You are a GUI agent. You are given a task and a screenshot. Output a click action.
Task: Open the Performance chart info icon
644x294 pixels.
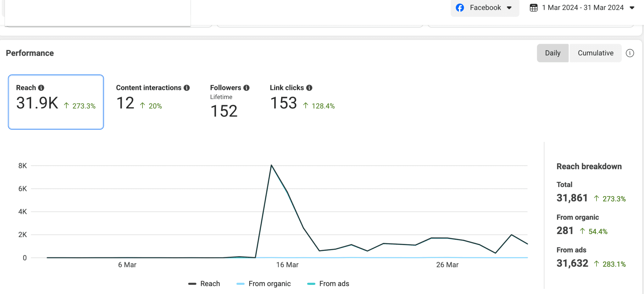pos(630,53)
